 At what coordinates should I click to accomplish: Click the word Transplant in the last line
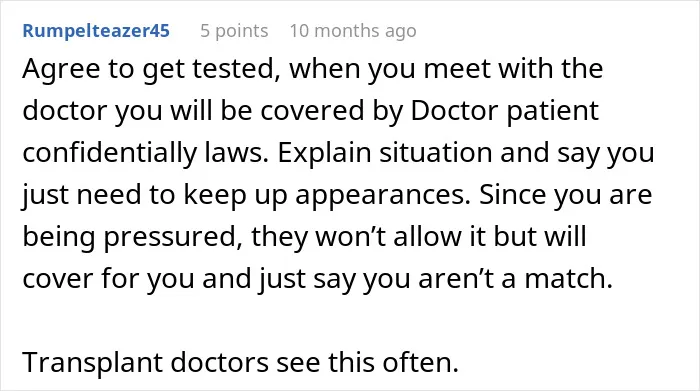click(92, 362)
